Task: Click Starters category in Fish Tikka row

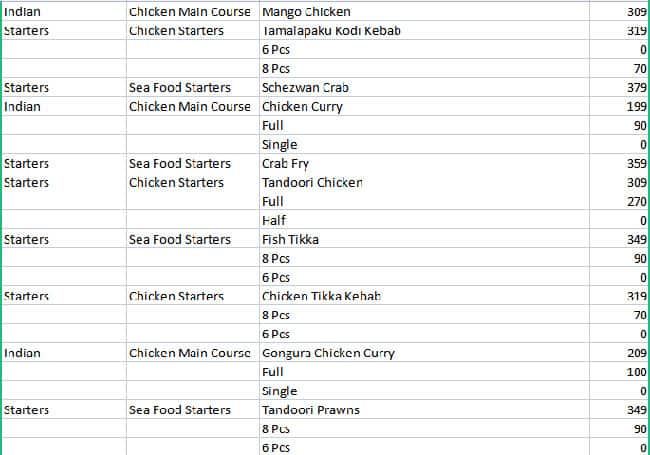Action: point(26,240)
